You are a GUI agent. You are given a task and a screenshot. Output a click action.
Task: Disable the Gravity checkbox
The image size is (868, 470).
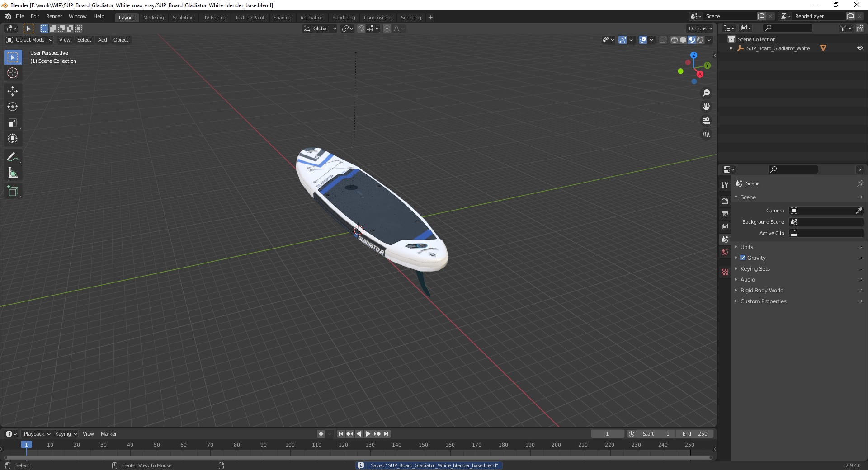[x=743, y=258]
